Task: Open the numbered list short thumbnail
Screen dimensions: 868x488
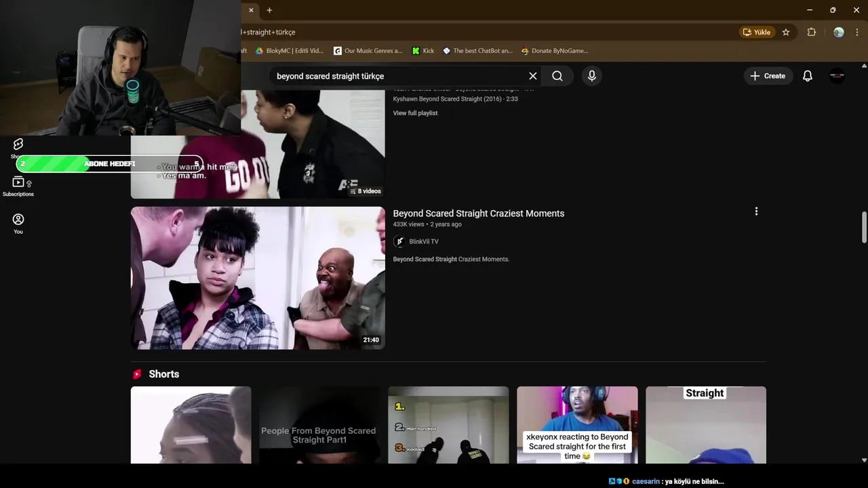Action: tap(448, 425)
